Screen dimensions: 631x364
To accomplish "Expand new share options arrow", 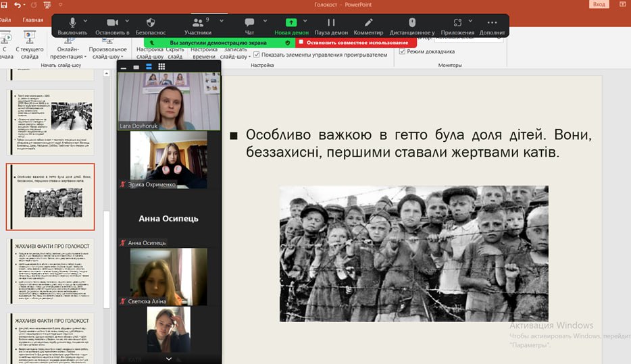I will (305, 21).
